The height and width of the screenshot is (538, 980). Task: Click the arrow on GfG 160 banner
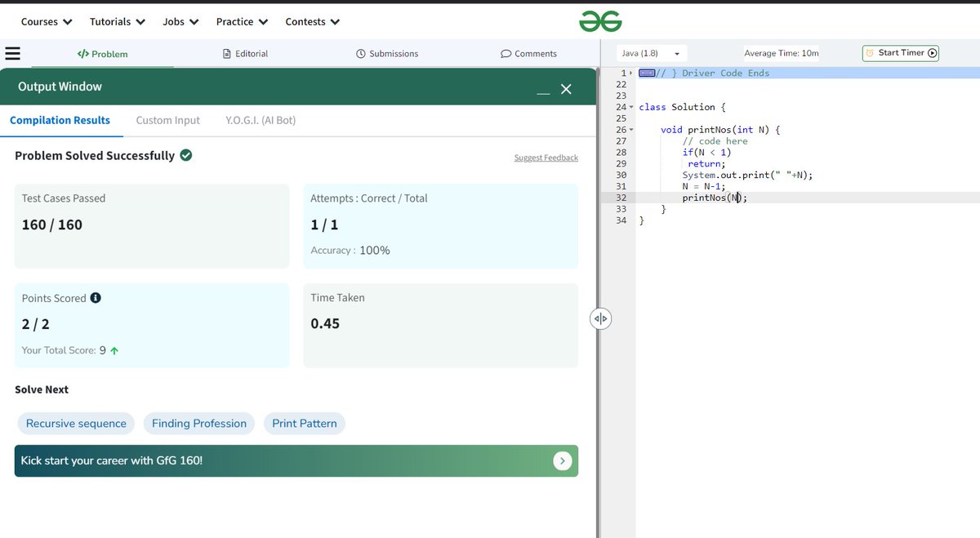(562, 461)
